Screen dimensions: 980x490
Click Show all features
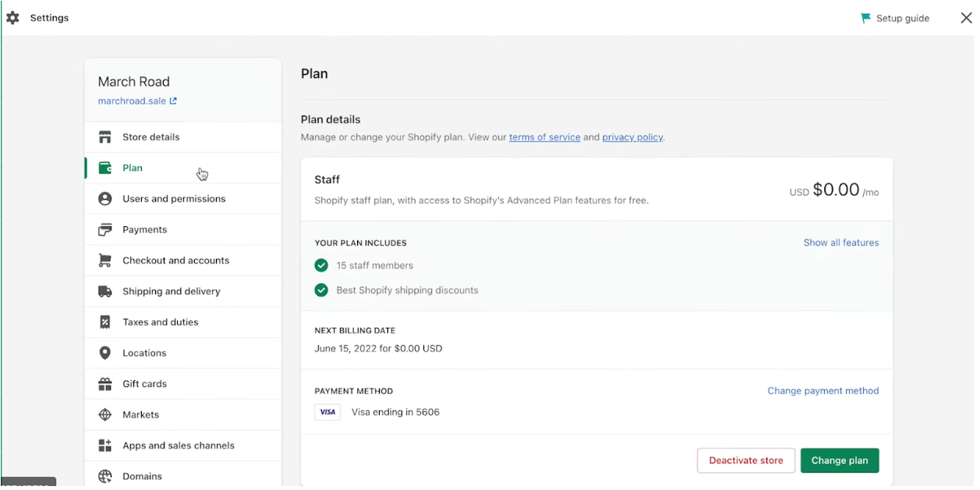[x=840, y=243]
